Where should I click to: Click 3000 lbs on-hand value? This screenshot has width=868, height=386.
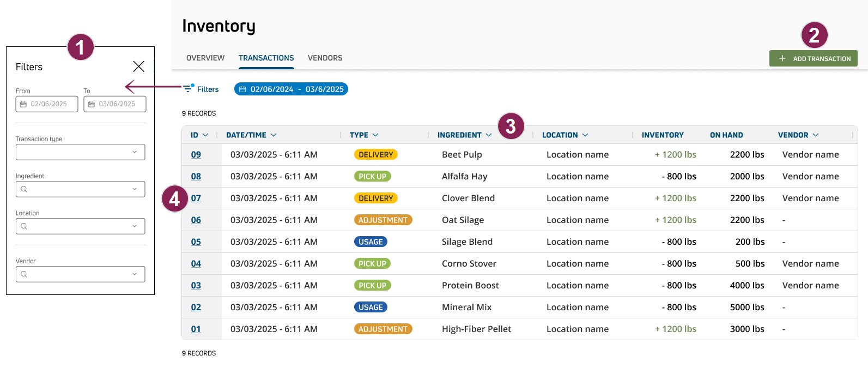coord(747,329)
